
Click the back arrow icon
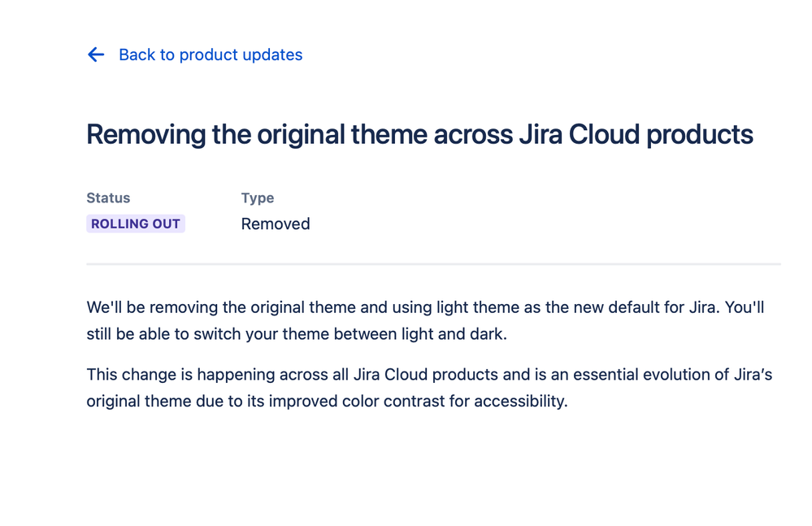coord(96,54)
